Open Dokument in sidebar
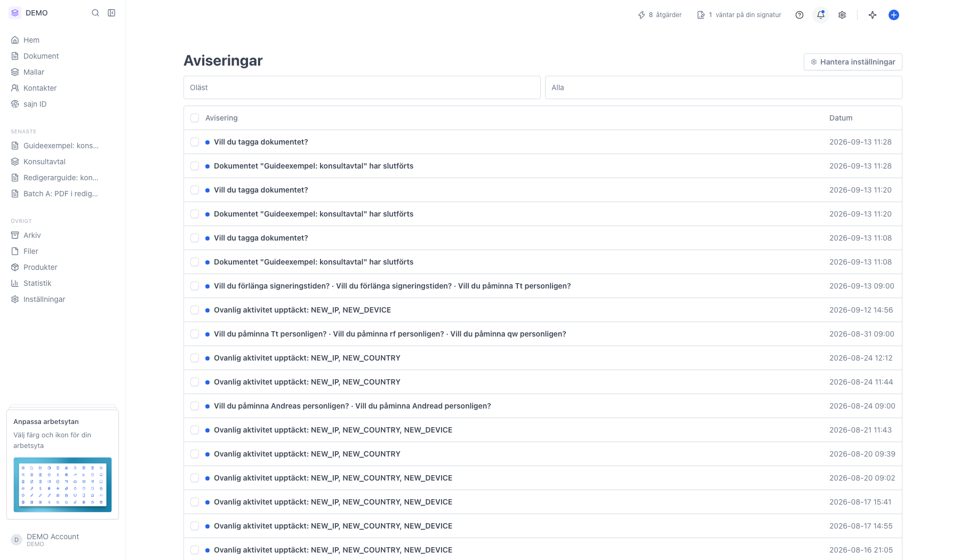Image resolution: width=960 pixels, height=560 pixels. pyautogui.click(x=62, y=56)
